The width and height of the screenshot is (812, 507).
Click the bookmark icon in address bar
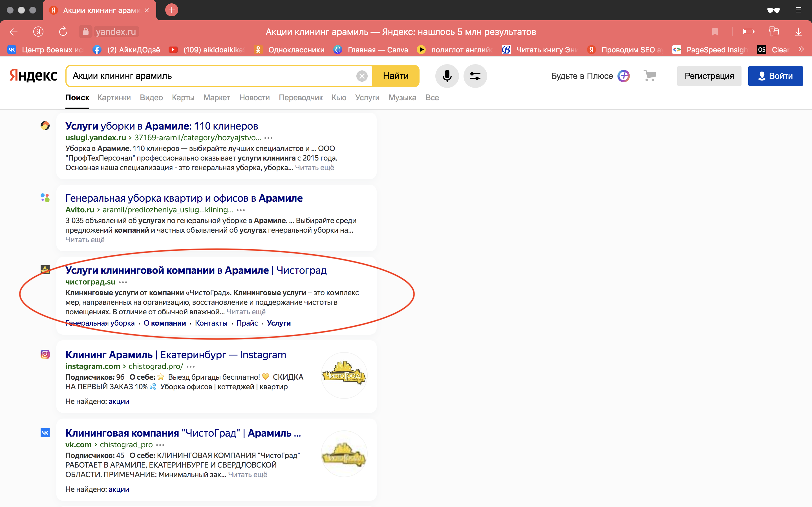715,32
